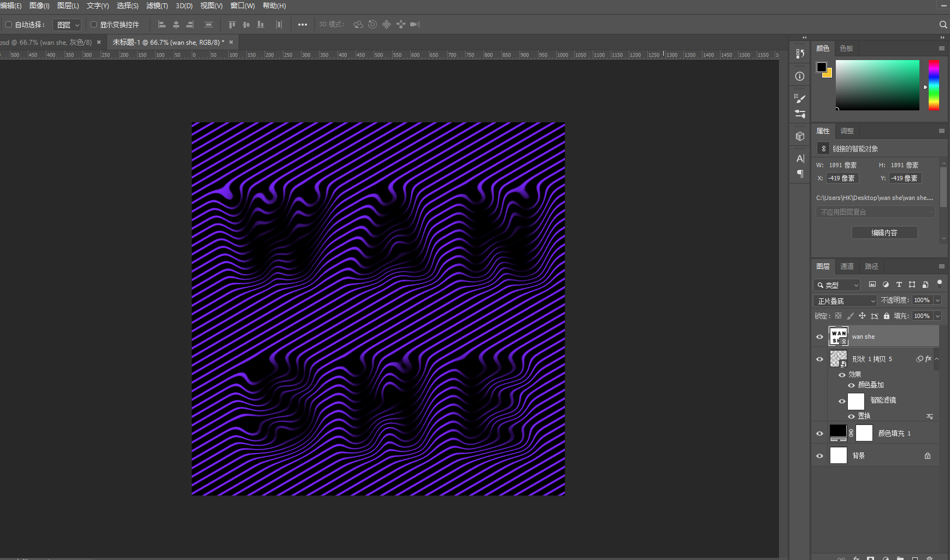This screenshot has height=560, width=950.
Task: Hide the 颜色填充 1 layer
Action: point(819,434)
